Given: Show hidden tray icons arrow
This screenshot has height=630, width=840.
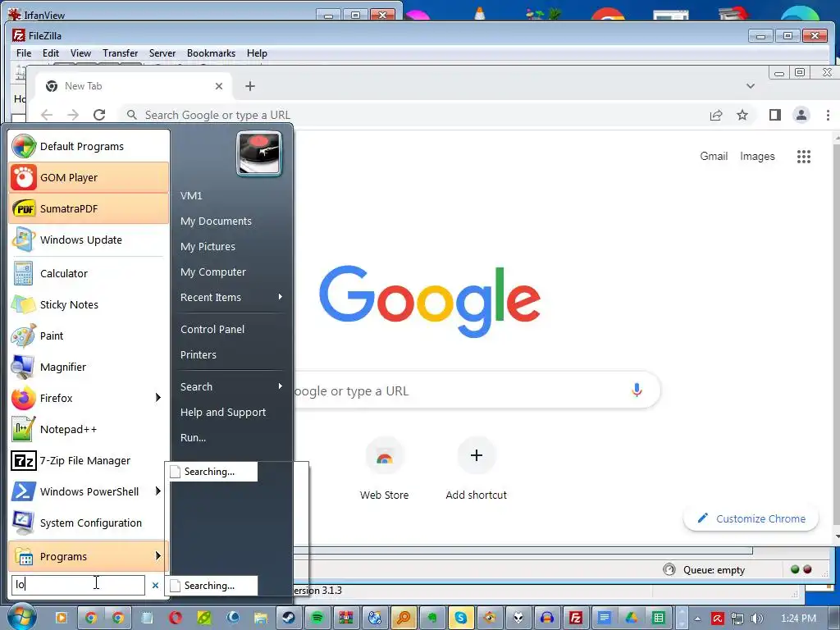Looking at the screenshot, I should point(697,619).
